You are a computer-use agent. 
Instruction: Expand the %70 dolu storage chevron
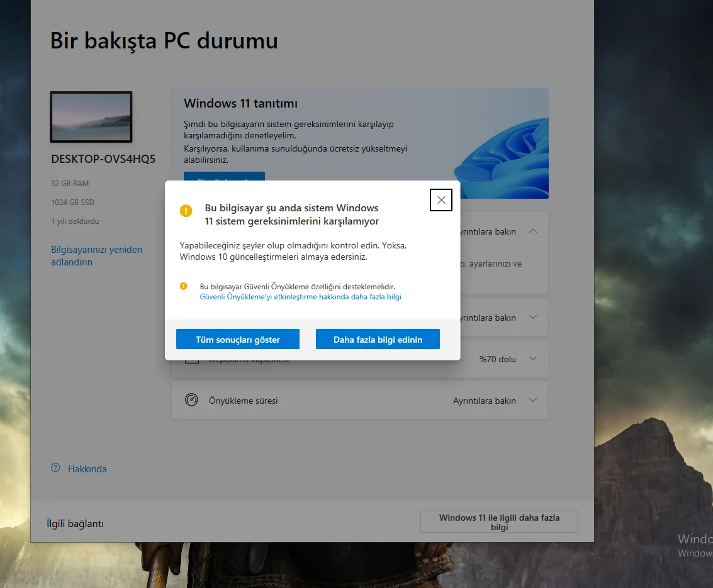click(533, 359)
